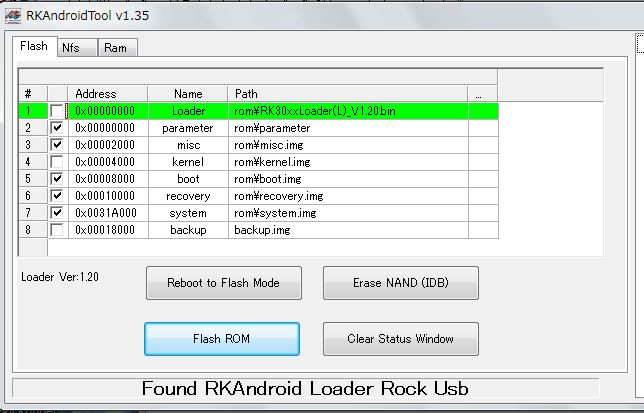The image size is (644, 413).
Task: Uncheck the misc row checkbox
Action: pos(57,145)
